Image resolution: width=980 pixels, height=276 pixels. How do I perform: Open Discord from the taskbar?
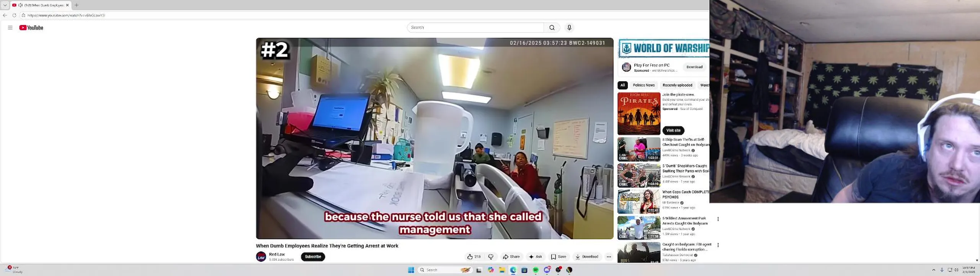coord(547,270)
